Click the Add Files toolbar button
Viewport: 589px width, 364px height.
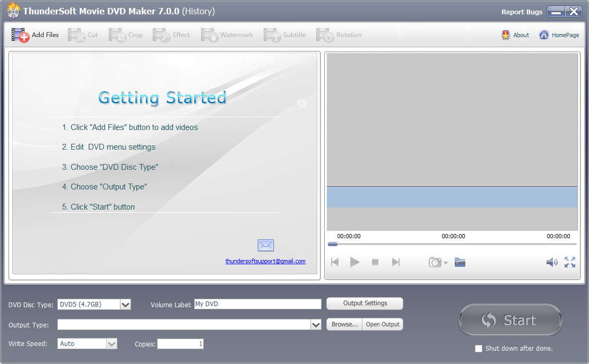coord(36,35)
